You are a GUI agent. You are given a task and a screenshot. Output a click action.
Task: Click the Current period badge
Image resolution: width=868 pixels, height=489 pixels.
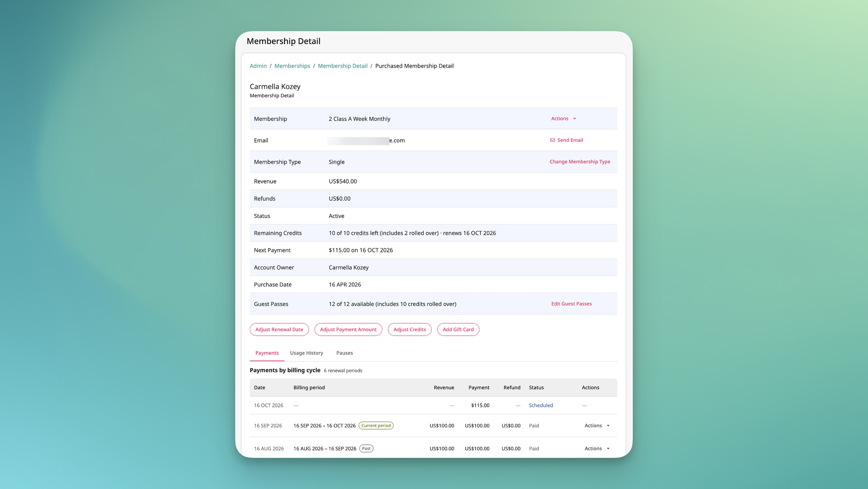coord(376,426)
